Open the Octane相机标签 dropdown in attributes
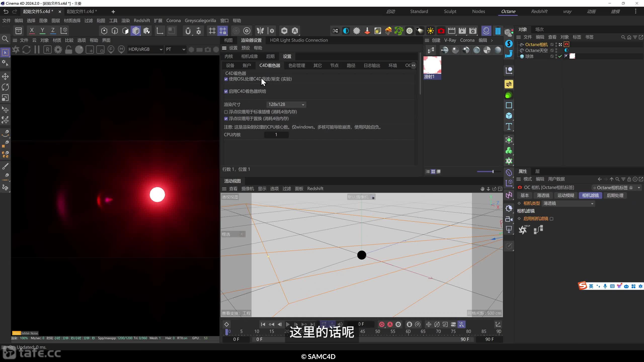 click(x=616, y=188)
